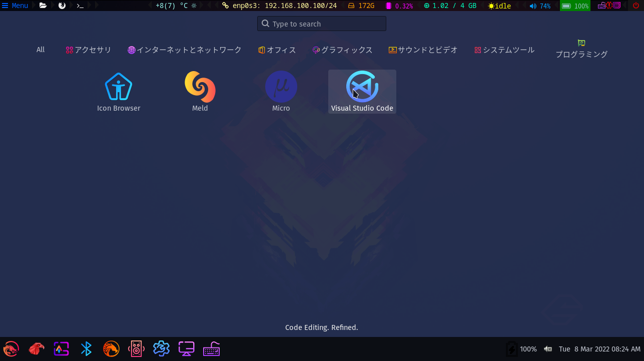Click the 74% volume indicator
644x361 pixels.
click(540, 6)
